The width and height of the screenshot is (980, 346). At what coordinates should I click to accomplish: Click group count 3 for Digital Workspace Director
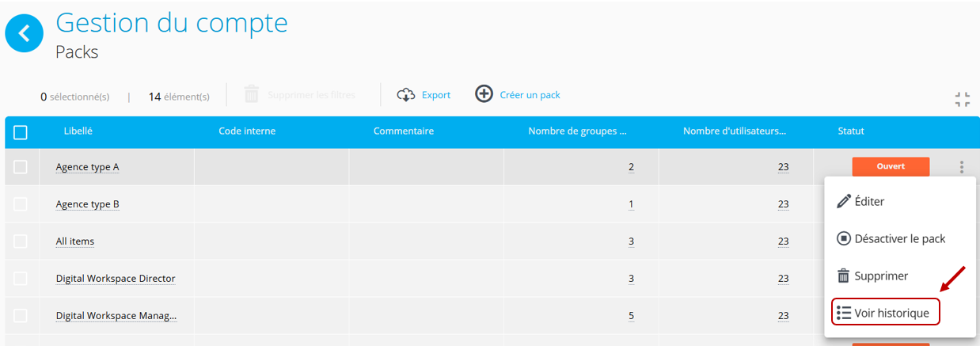[x=631, y=279]
